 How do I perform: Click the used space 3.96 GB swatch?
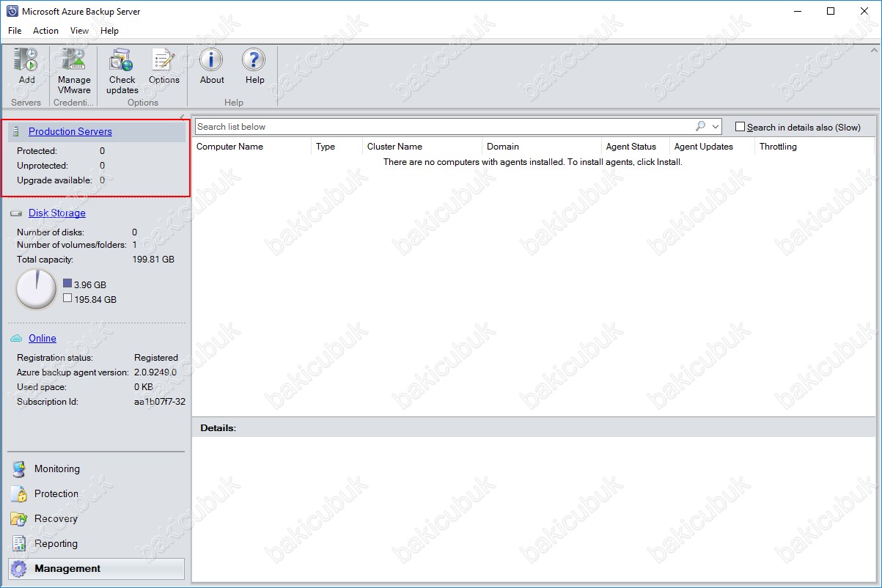click(x=67, y=283)
